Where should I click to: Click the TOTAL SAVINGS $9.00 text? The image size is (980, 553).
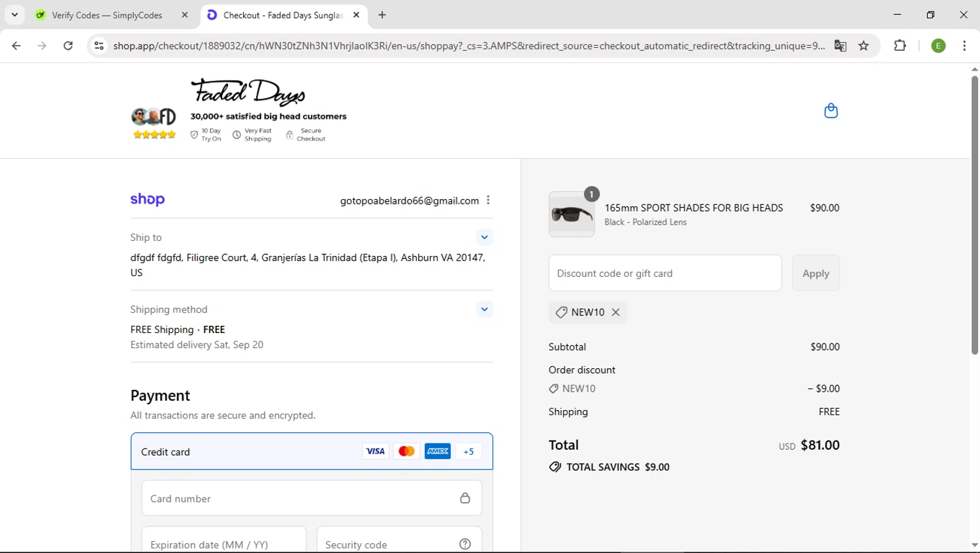[x=617, y=467]
